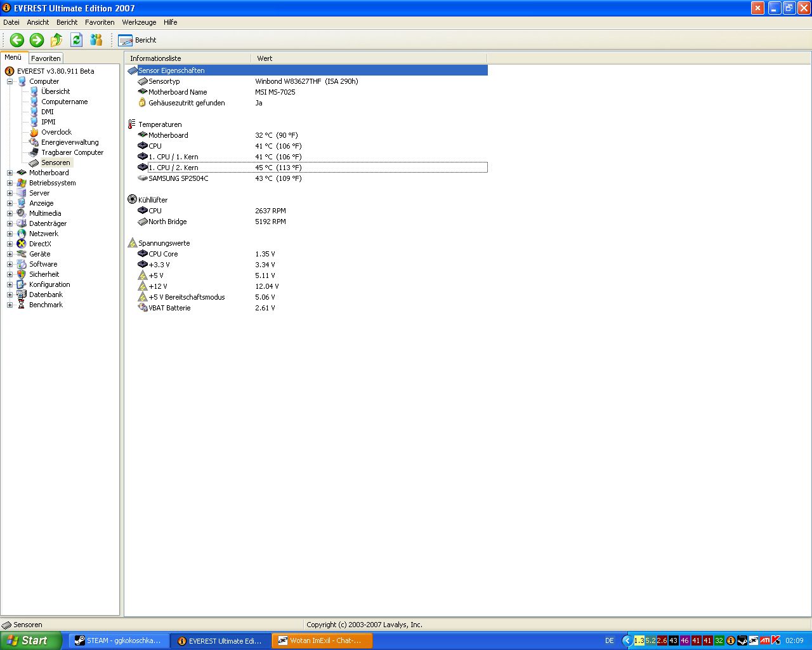Select the Motherboard Name row
The width and height of the screenshot is (812, 650).
pos(307,92)
